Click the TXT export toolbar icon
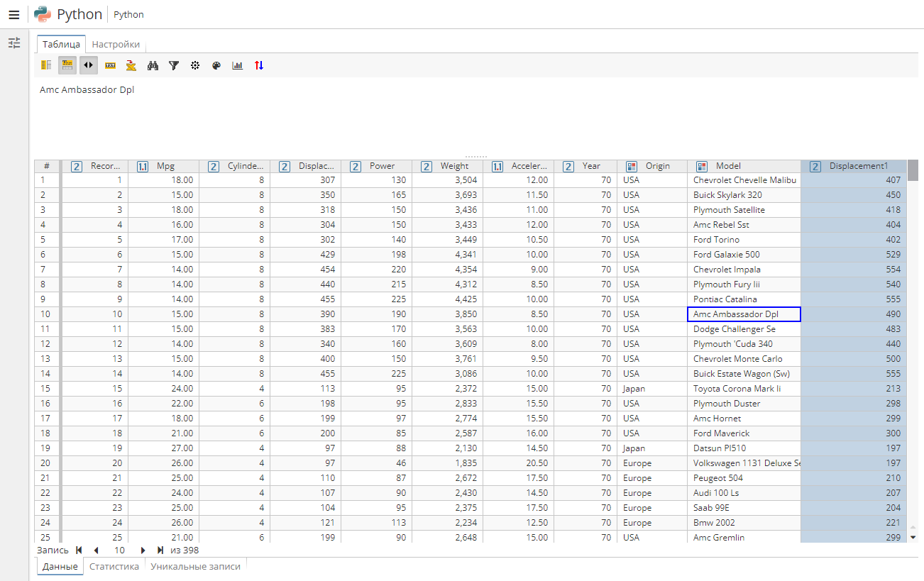Screen dimensions: 924x581 tap(110, 65)
